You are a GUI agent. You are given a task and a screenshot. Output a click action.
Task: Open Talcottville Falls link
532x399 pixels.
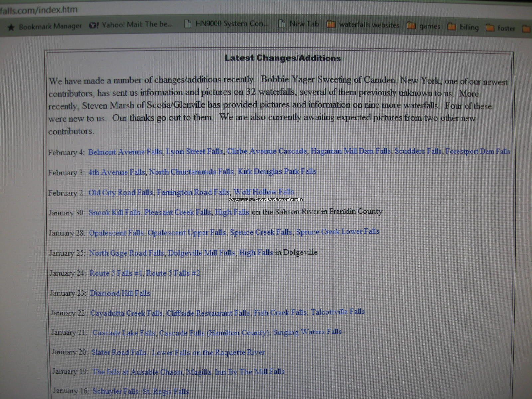pyautogui.click(x=338, y=312)
